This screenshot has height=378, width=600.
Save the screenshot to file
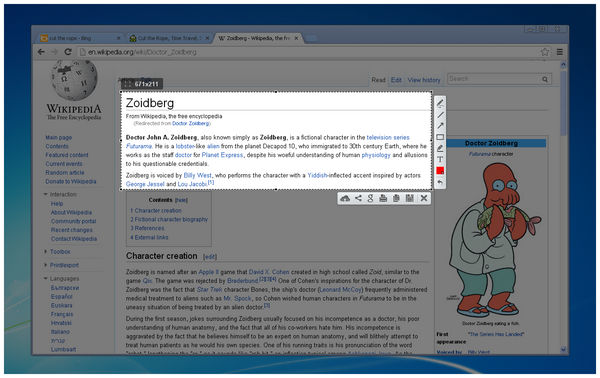pyautogui.click(x=409, y=198)
